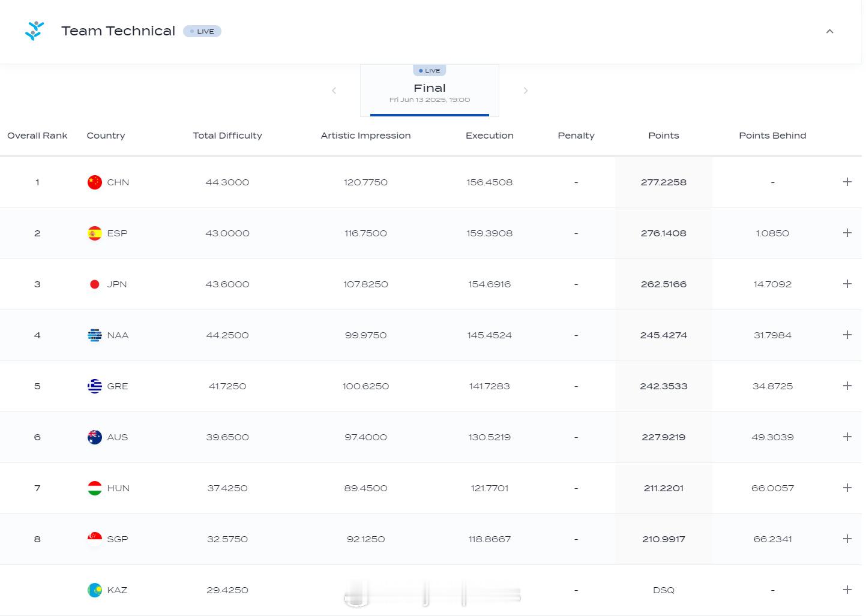Click the CHN country code

tap(118, 182)
